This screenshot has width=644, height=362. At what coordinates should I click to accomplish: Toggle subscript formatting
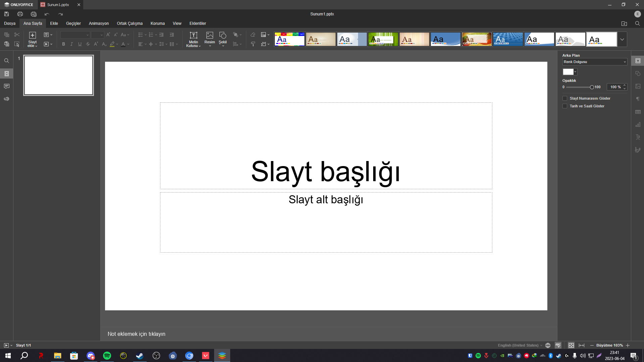tap(104, 44)
